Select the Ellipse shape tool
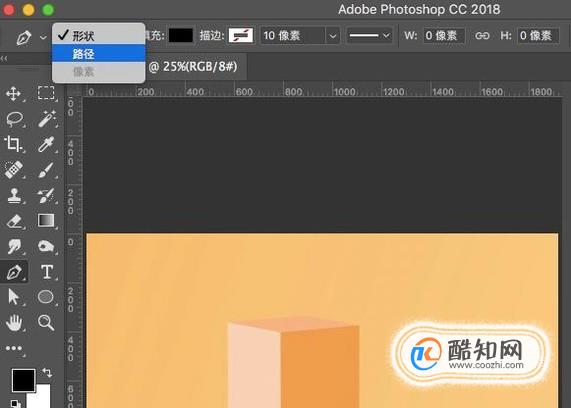Viewport: 571px width, 408px height. 46,297
